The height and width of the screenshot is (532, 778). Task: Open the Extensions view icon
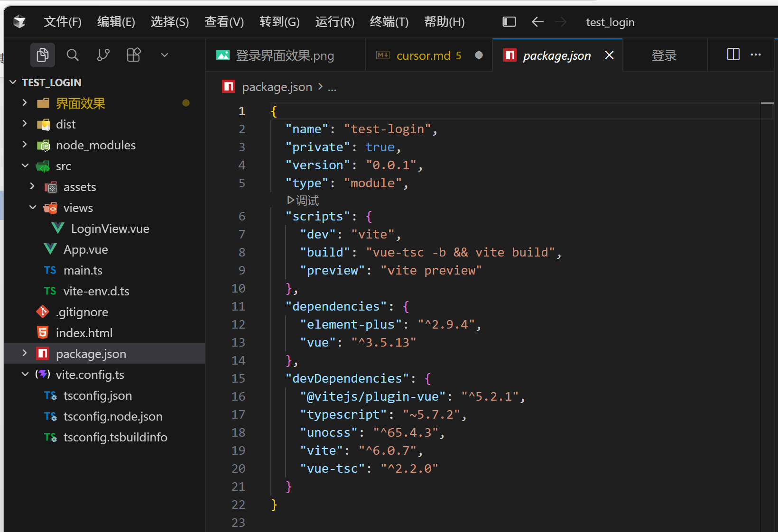point(134,55)
